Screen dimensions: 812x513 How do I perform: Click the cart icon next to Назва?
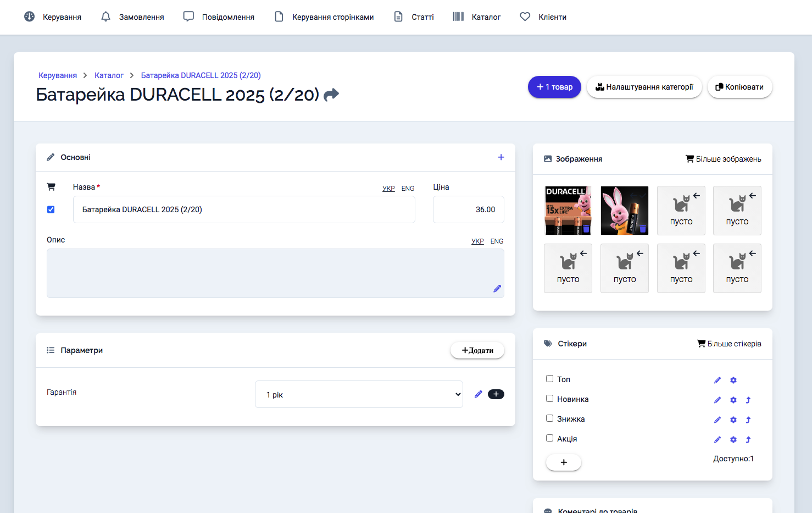[51, 187]
